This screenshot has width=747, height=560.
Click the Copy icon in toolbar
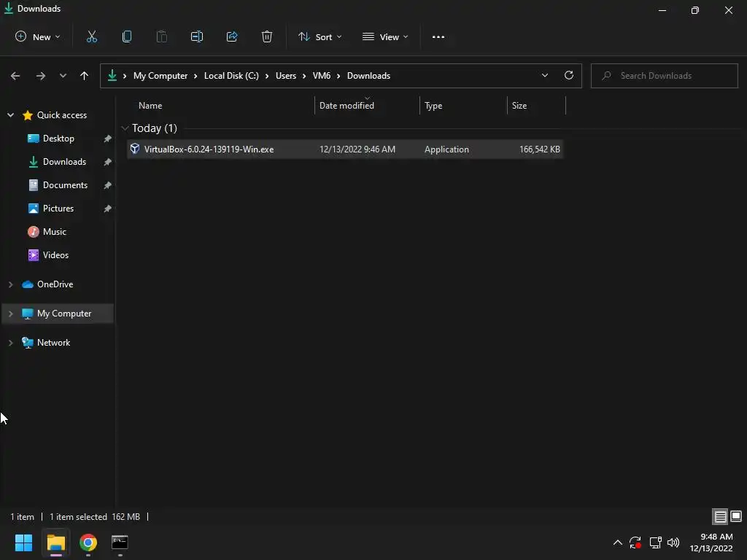click(127, 36)
